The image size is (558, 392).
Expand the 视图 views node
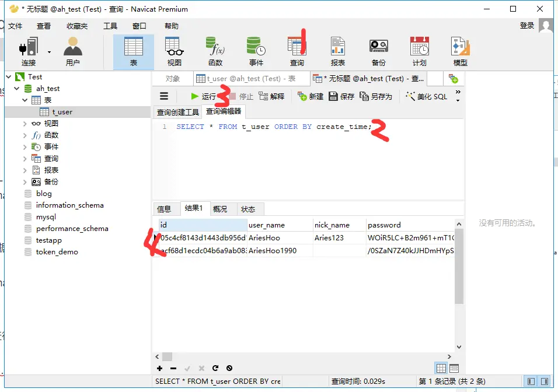click(x=25, y=124)
